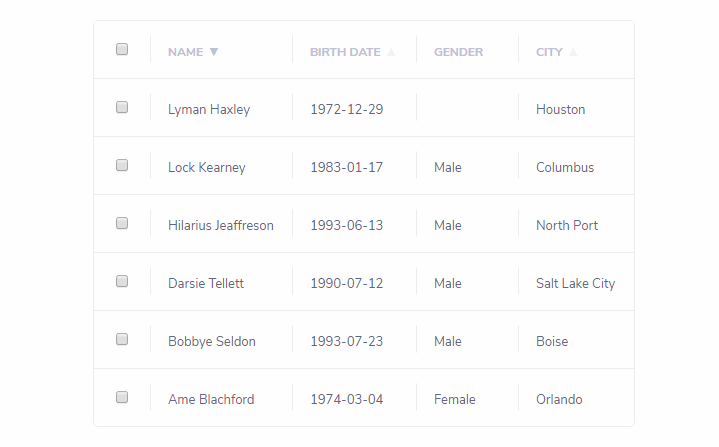
Task: Sort table by the Name header
Action: pos(185,52)
